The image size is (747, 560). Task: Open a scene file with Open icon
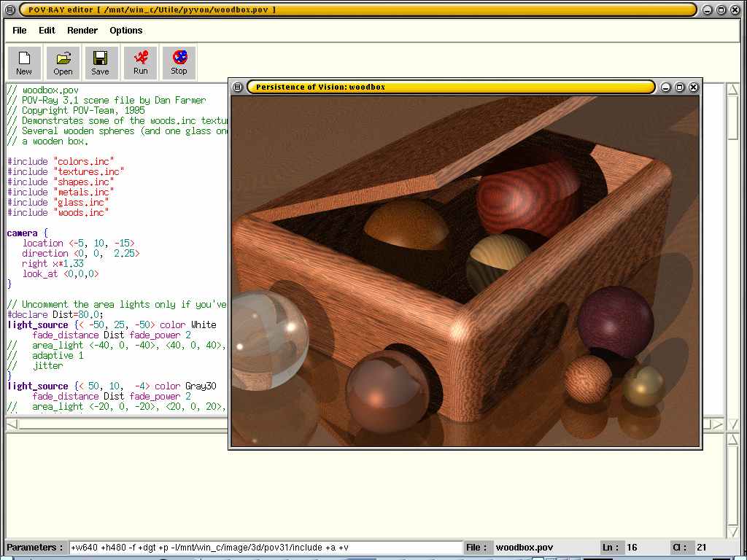[63, 62]
